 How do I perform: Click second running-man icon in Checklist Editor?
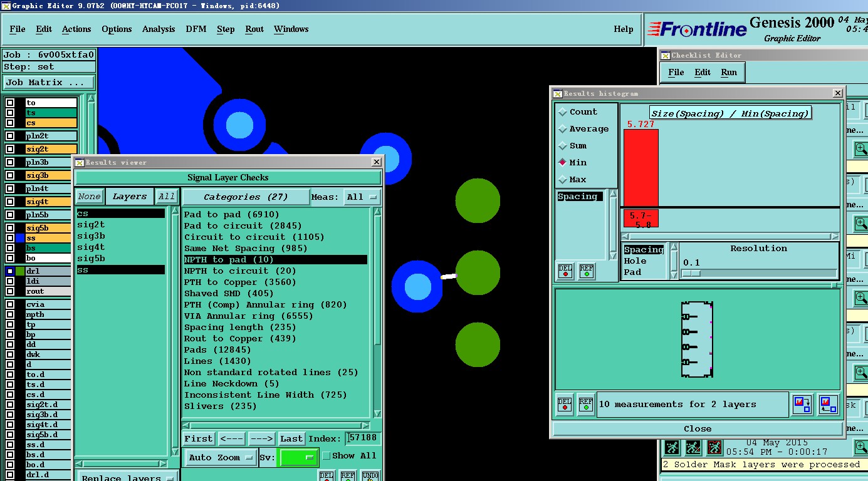point(693,448)
